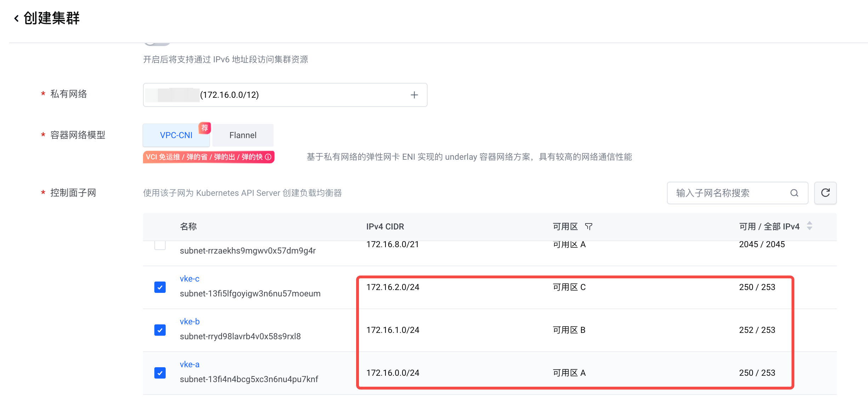Sort by 可用 / 全部 IPv4 column arrows

pos(809,226)
